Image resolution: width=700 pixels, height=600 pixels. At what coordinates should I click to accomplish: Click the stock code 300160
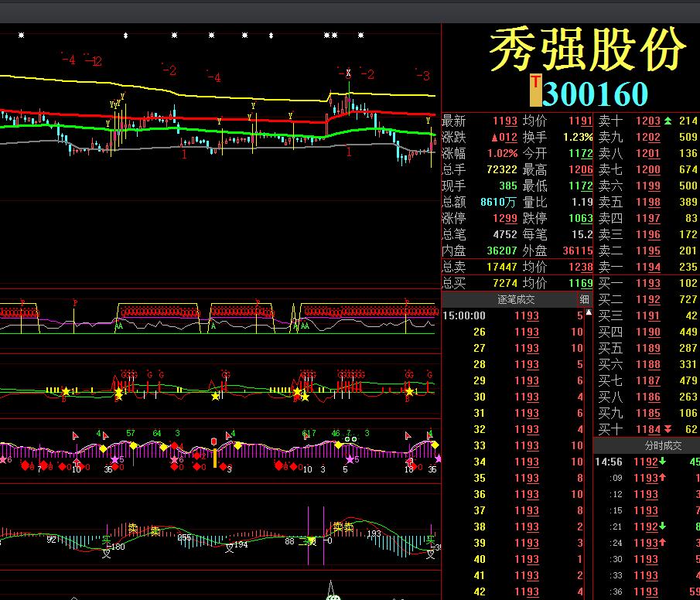595,94
